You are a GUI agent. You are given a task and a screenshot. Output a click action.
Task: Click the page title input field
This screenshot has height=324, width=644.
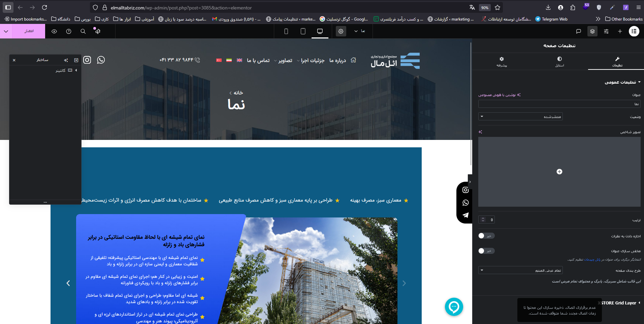[x=559, y=104]
